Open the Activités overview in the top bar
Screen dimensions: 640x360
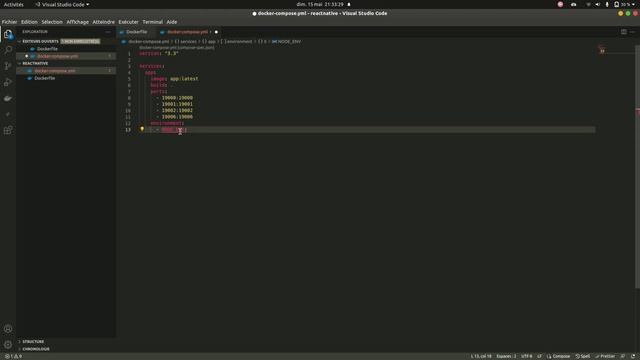click(13, 4)
